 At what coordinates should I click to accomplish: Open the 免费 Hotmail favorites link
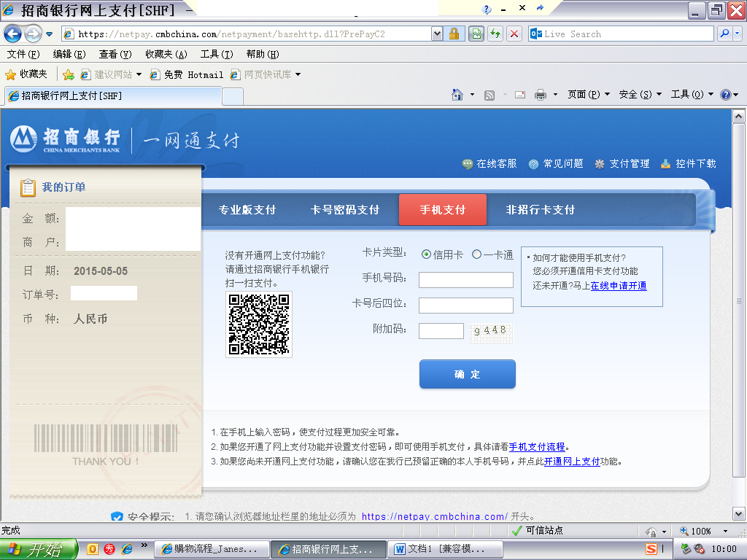(x=187, y=75)
